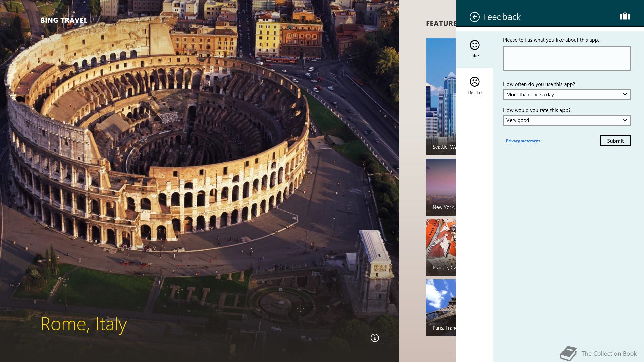Switch to the Like tab label

[x=474, y=56]
